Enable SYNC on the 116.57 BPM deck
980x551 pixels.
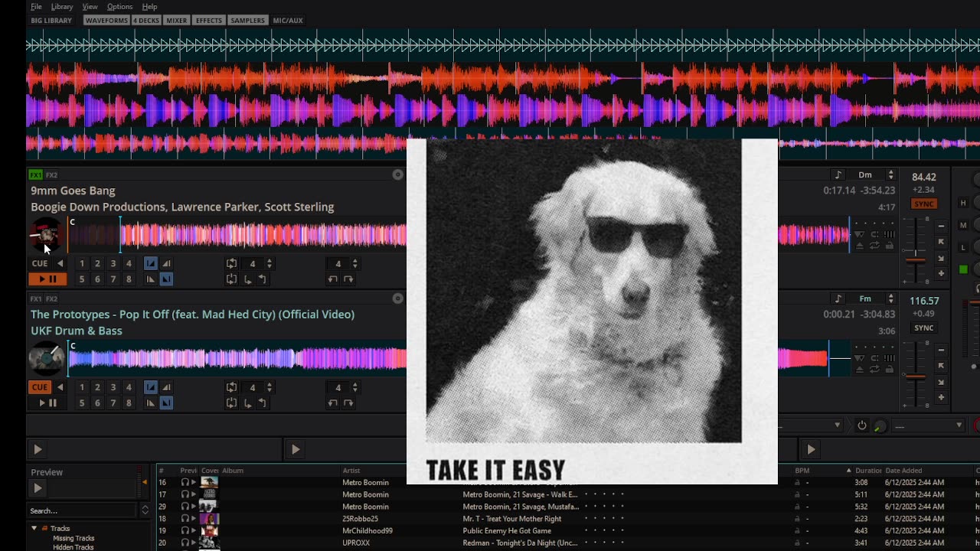[x=924, y=328]
